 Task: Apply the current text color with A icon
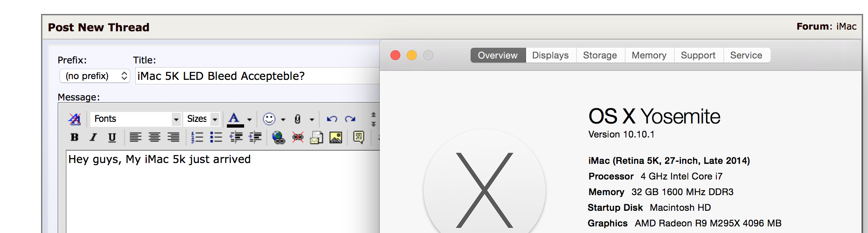[x=234, y=119]
